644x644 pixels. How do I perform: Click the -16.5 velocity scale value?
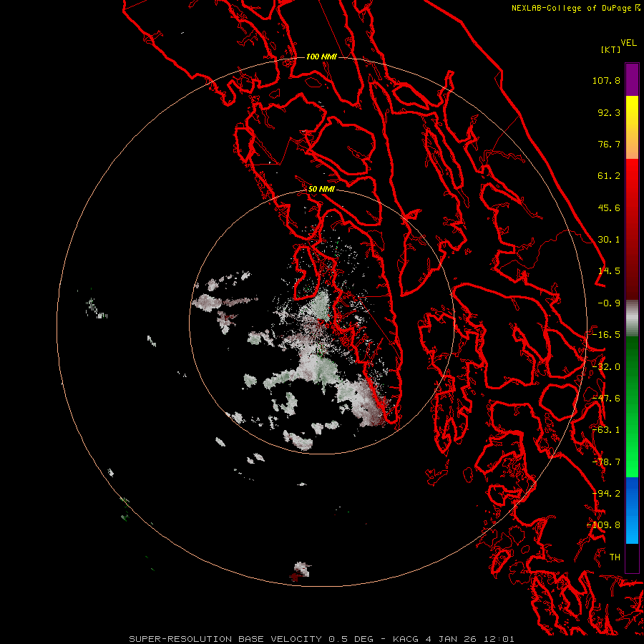click(x=606, y=335)
